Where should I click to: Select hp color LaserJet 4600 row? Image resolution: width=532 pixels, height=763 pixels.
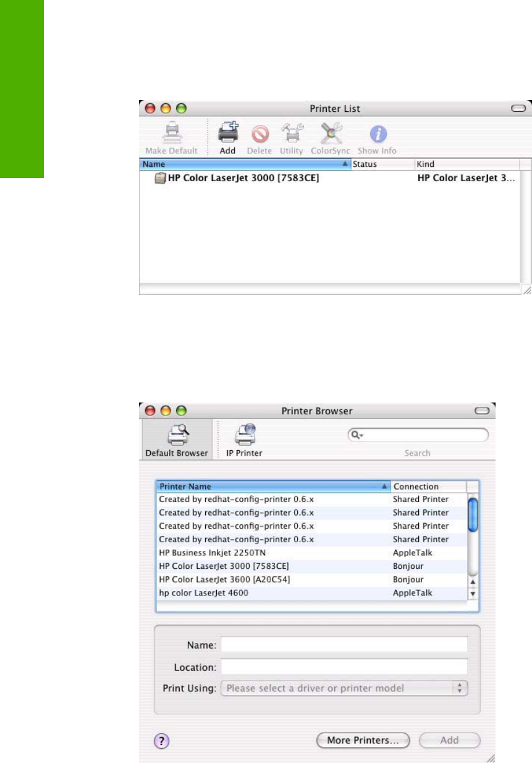coord(311,594)
